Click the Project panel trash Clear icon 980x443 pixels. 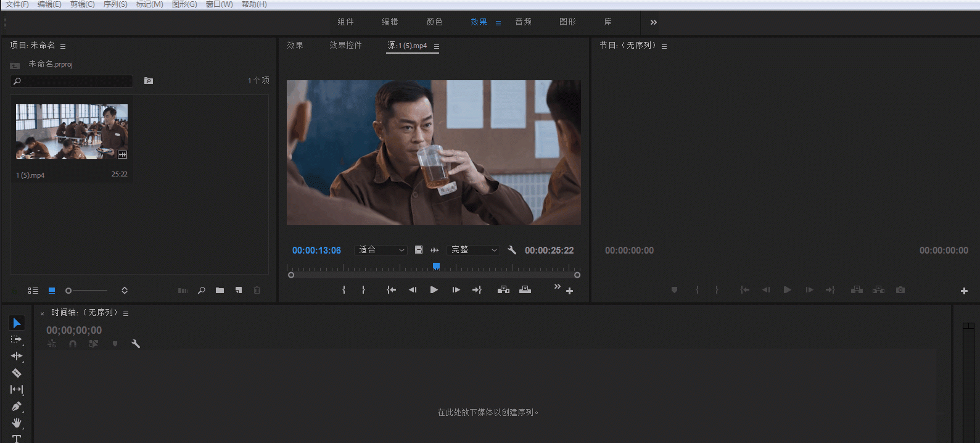pos(257,291)
